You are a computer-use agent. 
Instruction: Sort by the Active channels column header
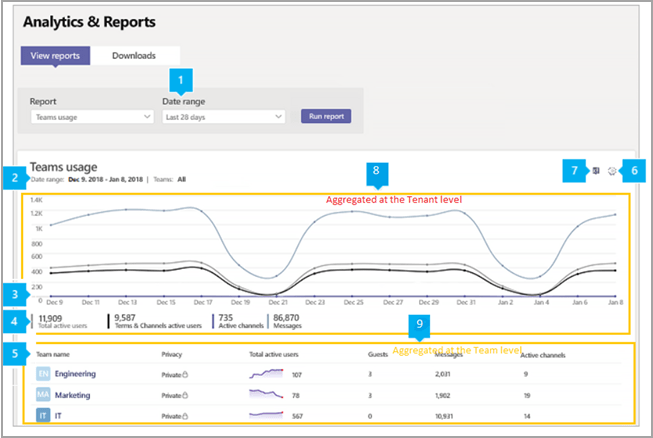point(543,355)
